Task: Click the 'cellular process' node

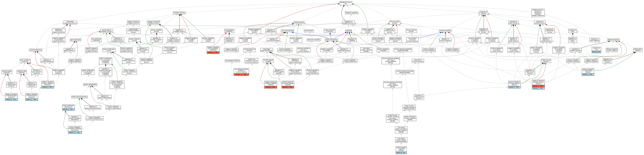Action: click(299, 23)
